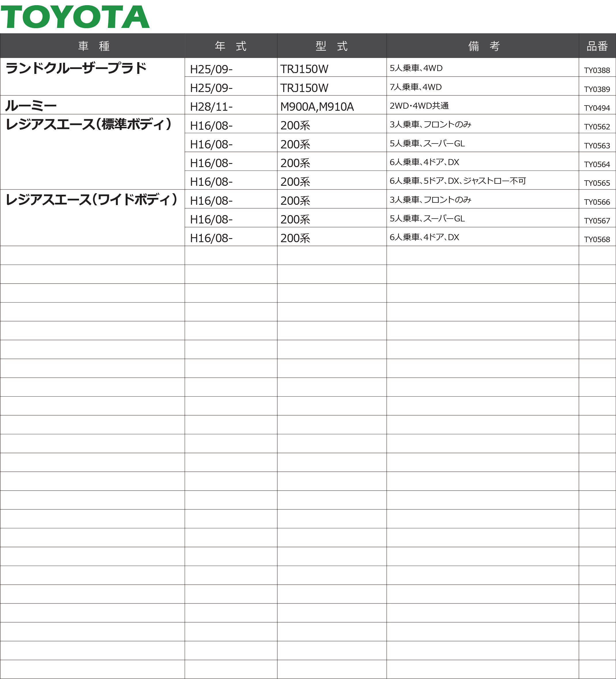Select the ランドクルーザープラド vehicle name
Screen dimensions: 616x679
click(76, 68)
